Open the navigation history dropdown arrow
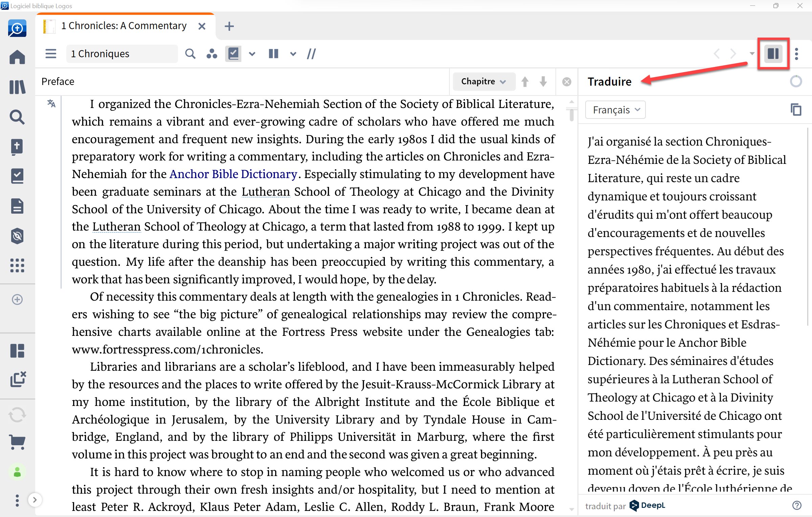Image resolution: width=812 pixels, height=517 pixels. [752, 53]
